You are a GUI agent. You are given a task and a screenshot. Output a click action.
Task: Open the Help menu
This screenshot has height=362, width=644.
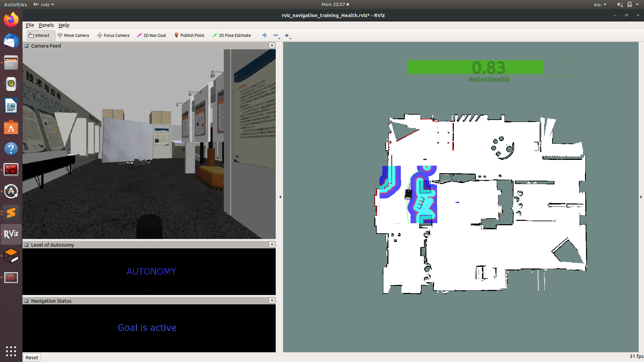(x=64, y=25)
